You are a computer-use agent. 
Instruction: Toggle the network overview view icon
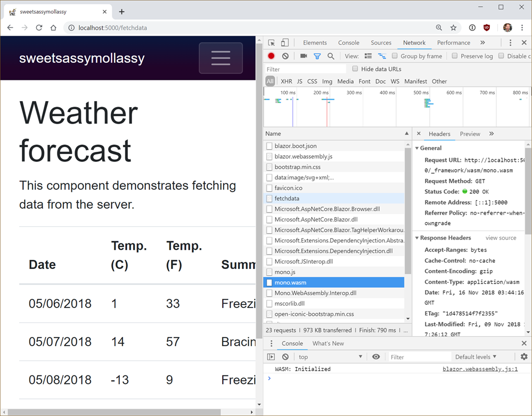tap(382, 56)
